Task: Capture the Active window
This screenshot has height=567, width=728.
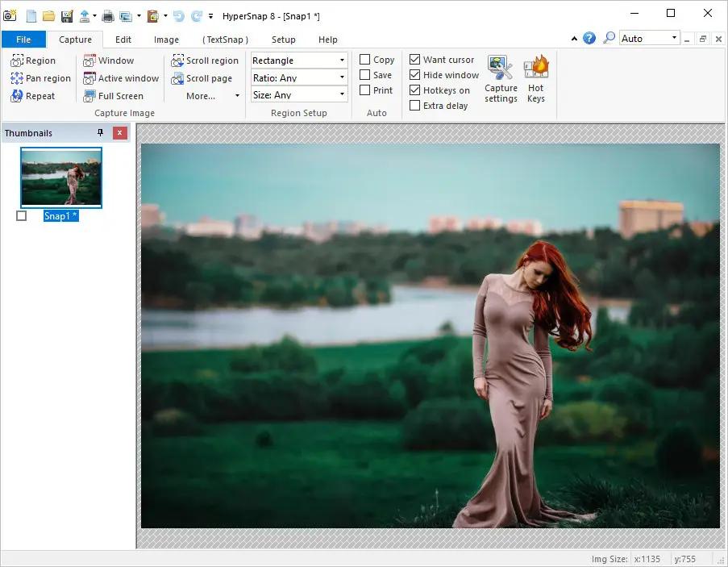Action: [121, 78]
